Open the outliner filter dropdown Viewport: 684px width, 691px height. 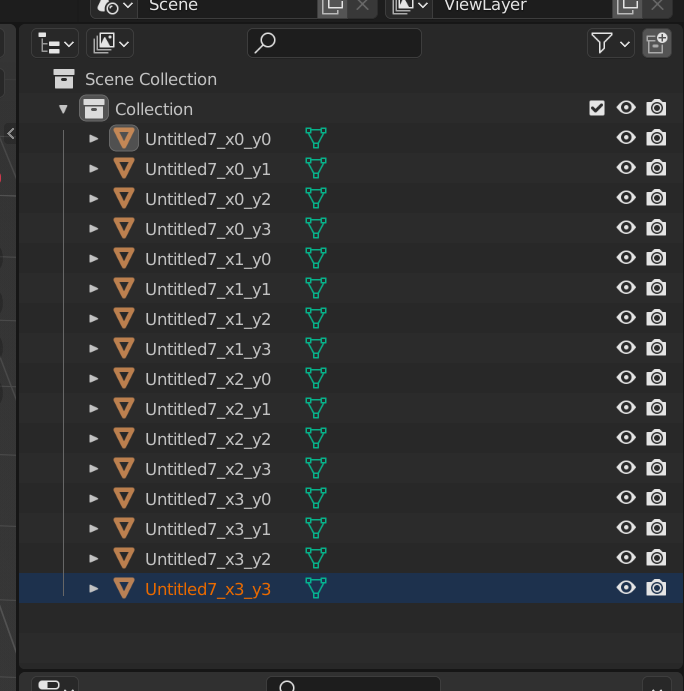610,43
